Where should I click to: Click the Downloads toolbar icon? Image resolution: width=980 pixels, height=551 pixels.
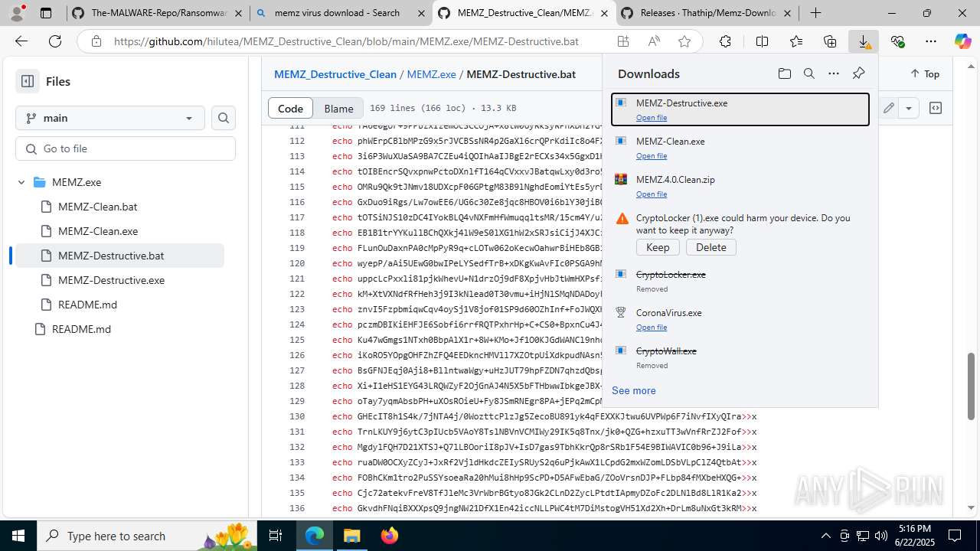(864, 42)
